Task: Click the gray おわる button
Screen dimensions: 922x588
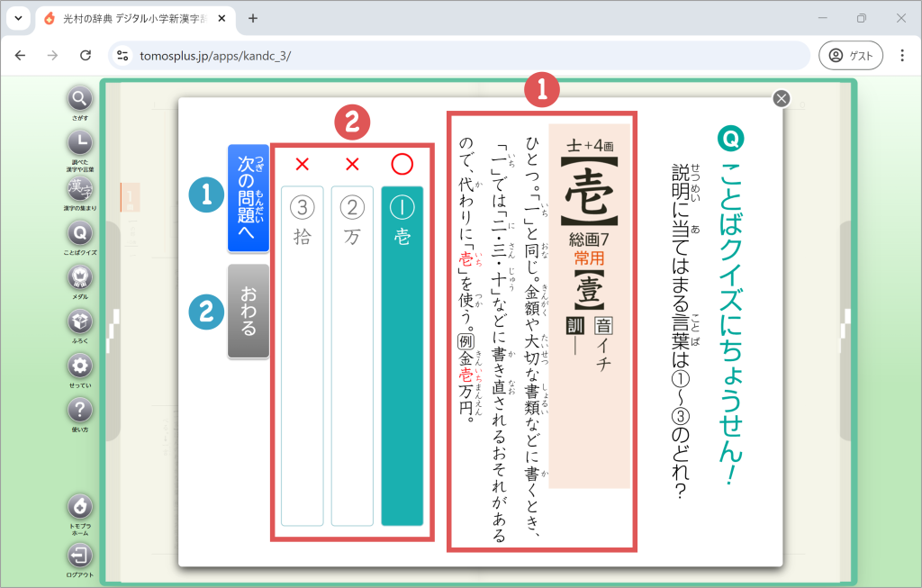Action: [249, 311]
